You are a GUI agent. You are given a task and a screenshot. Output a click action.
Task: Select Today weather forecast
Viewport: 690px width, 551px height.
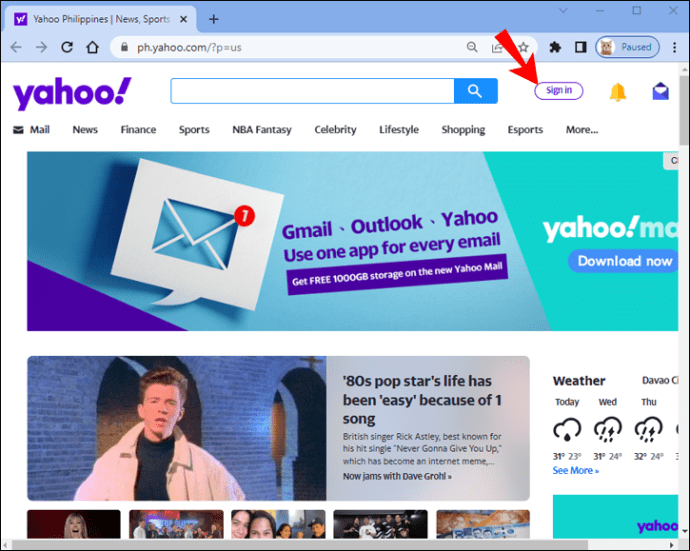567,430
